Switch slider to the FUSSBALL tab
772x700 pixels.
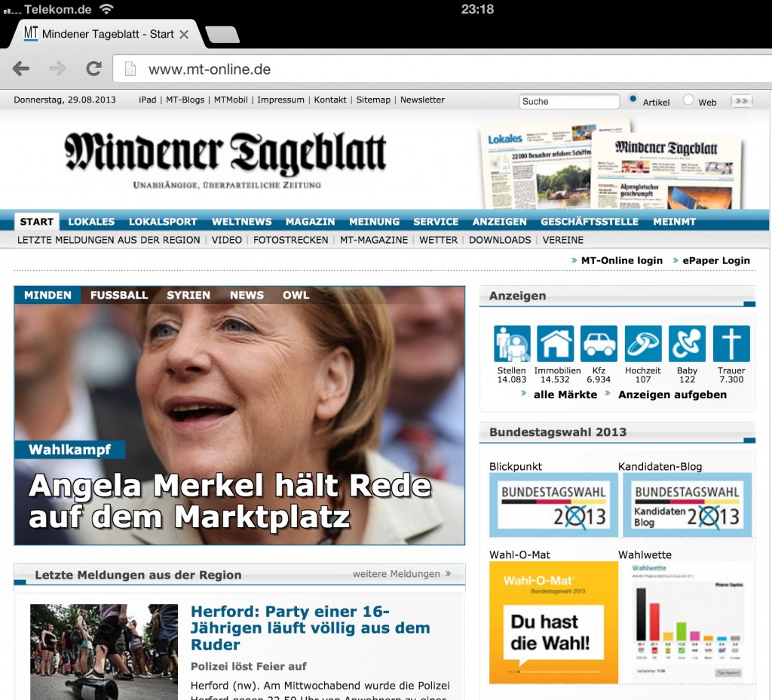click(x=119, y=295)
